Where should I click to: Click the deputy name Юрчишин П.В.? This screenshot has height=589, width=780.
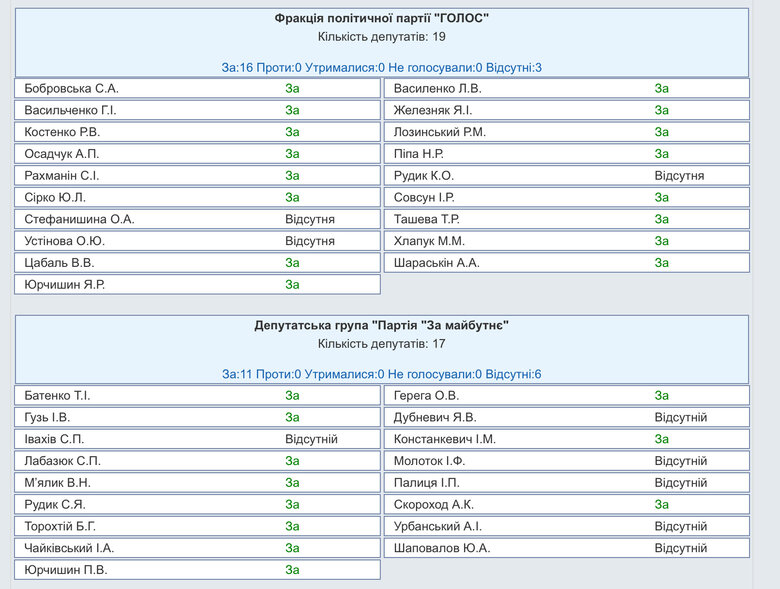66,570
